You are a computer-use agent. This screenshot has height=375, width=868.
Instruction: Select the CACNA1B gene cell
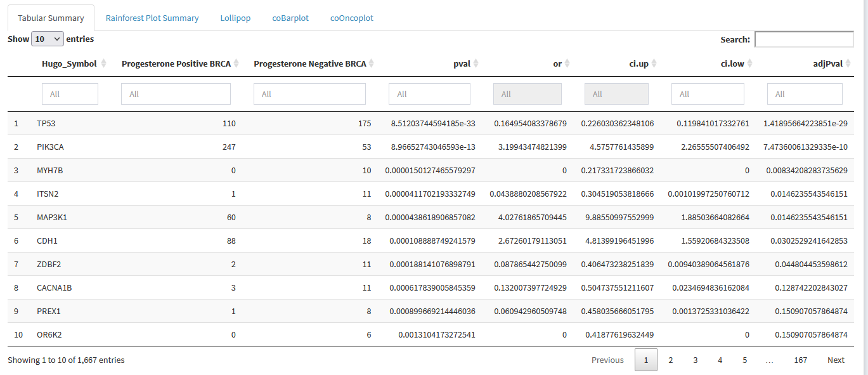point(55,287)
